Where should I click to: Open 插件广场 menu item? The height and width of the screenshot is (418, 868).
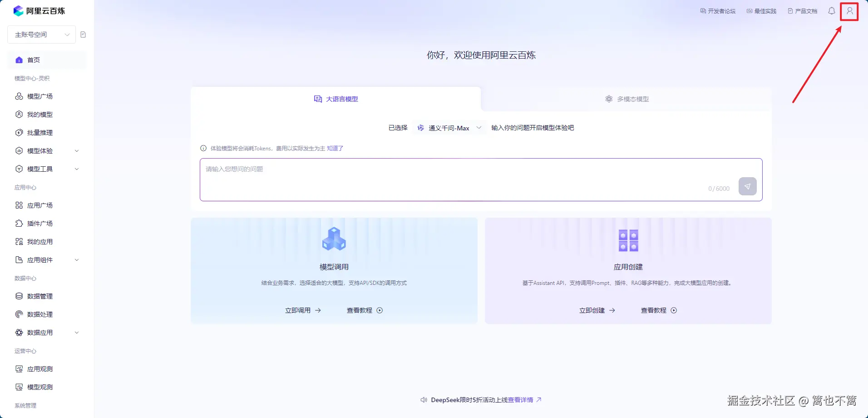(x=47, y=224)
